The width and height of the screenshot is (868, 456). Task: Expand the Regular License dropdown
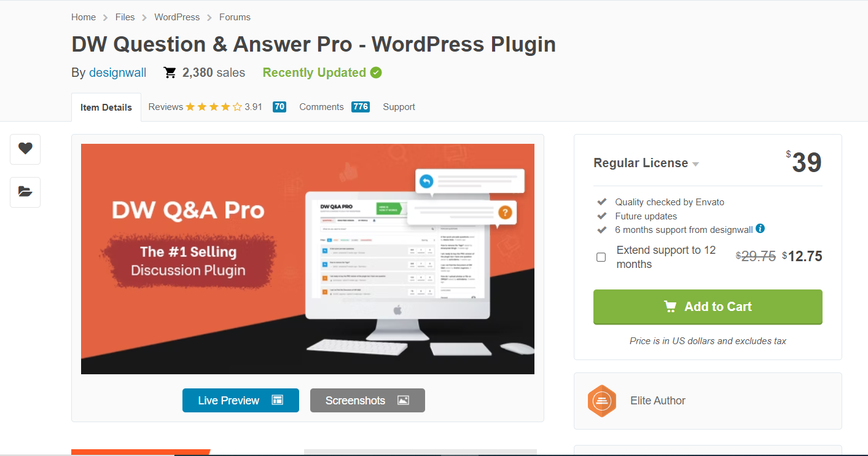646,163
